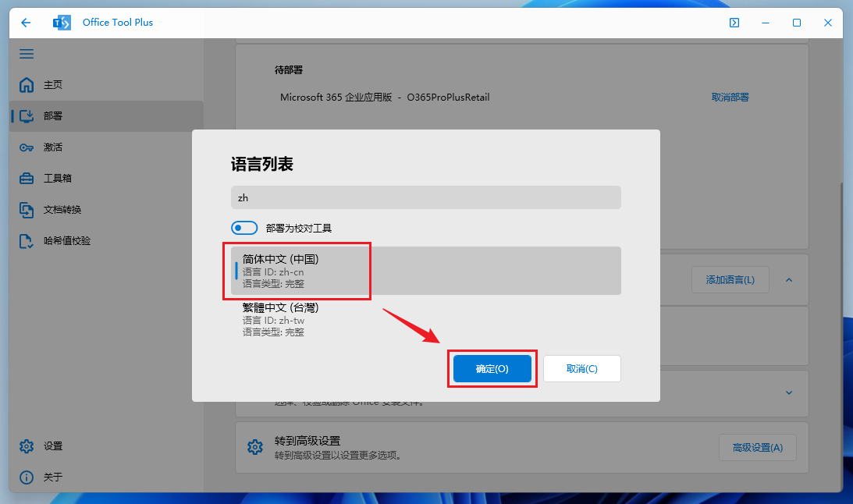Screen dimensions: 853x504
Task: Click the language search field containing zh
Action: (426, 197)
